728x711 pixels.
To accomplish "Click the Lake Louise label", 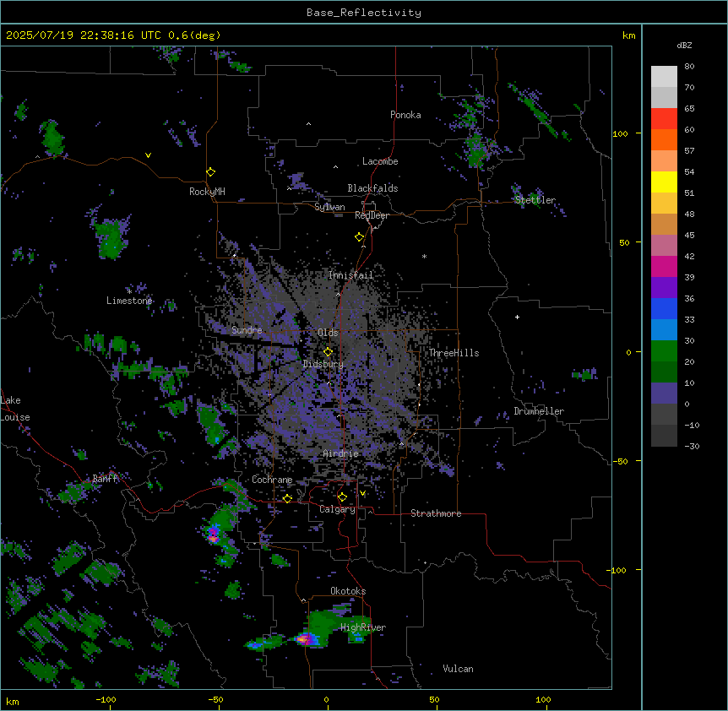I will pos(15,409).
